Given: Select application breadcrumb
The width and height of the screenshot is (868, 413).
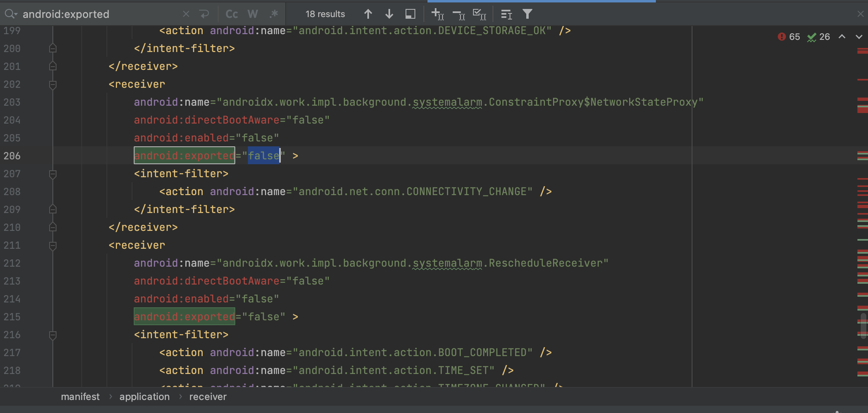Looking at the screenshot, I should tap(144, 397).
